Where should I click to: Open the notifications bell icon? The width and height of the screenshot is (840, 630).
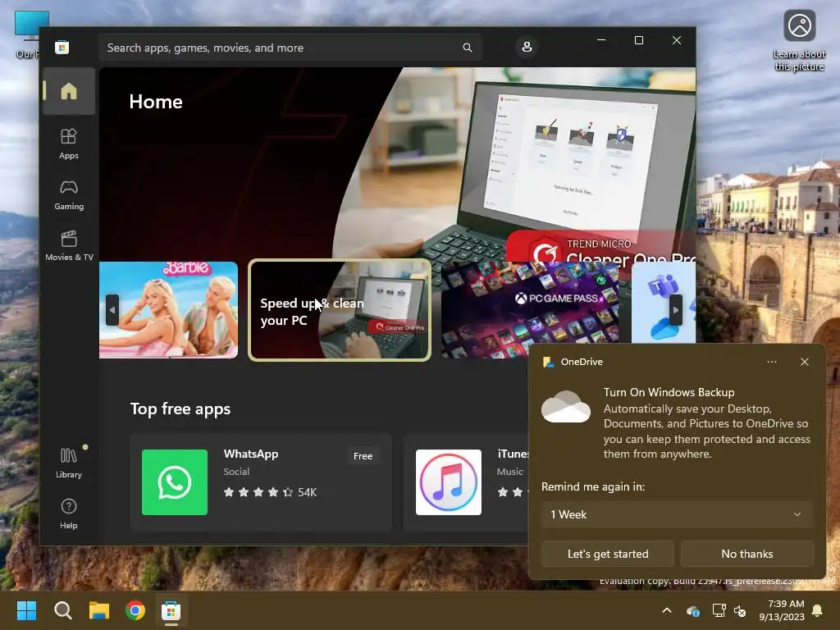(x=818, y=610)
